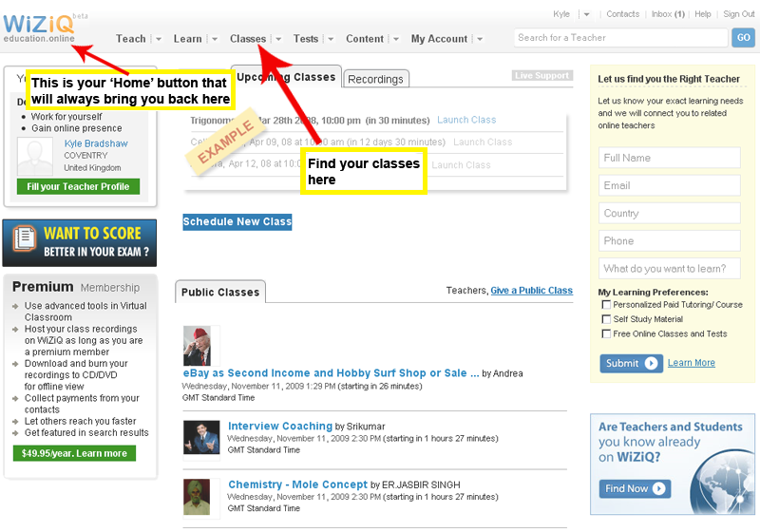The width and height of the screenshot is (760, 532).
Task: Click the blank profile avatar picture
Action: pos(35,156)
